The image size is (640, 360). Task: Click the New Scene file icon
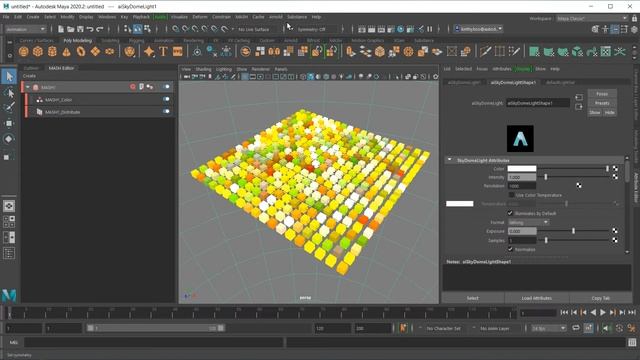pyautogui.click(x=61, y=29)
